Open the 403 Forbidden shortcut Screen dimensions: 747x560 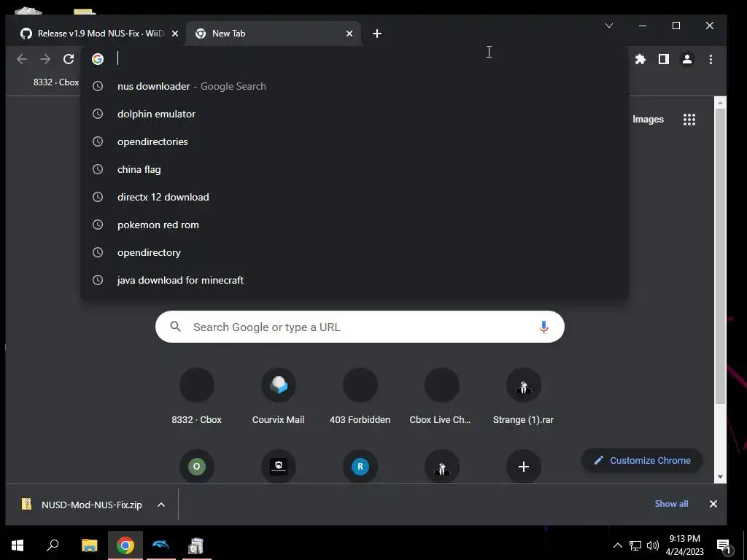click(x=360, y=396)
